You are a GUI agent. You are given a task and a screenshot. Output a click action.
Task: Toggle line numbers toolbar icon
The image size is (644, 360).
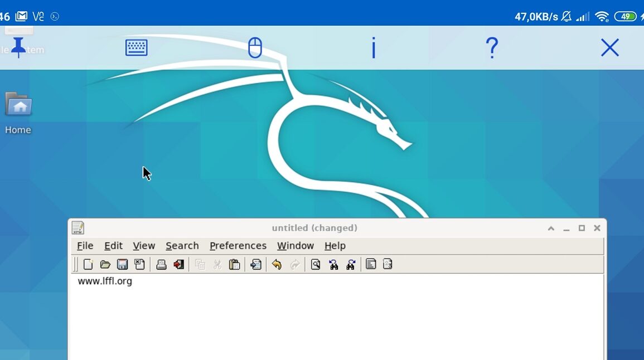pos(388,264)
